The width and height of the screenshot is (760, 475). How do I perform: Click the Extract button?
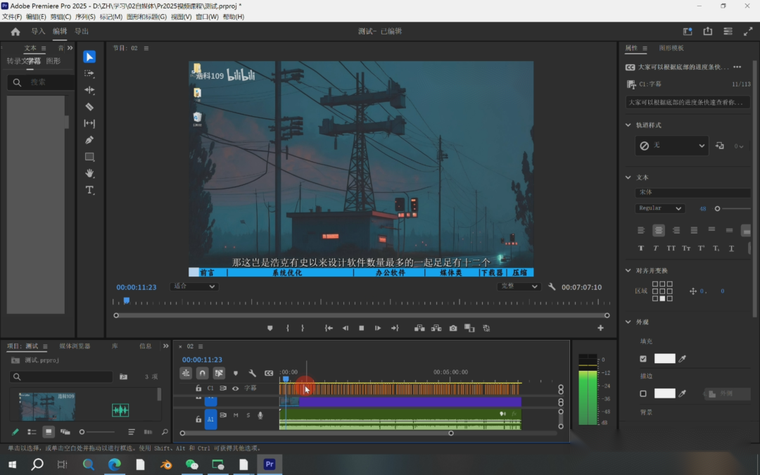point(436,328)
